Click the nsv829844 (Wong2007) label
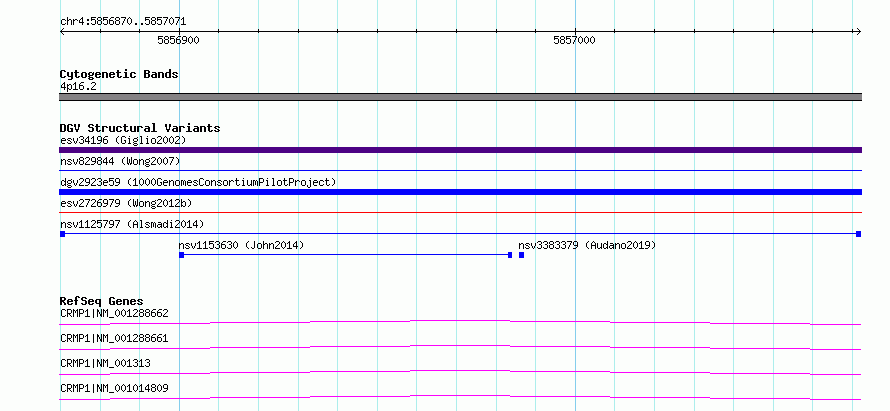Viewport: 890px width, 411px height. 120,161
